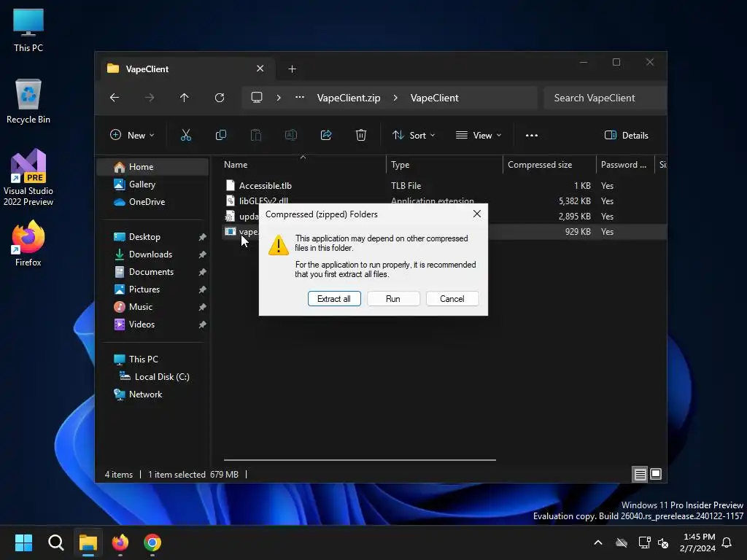Click the Cut scissors icon
Screen dimensions: 747x560
tap(186, 135)
